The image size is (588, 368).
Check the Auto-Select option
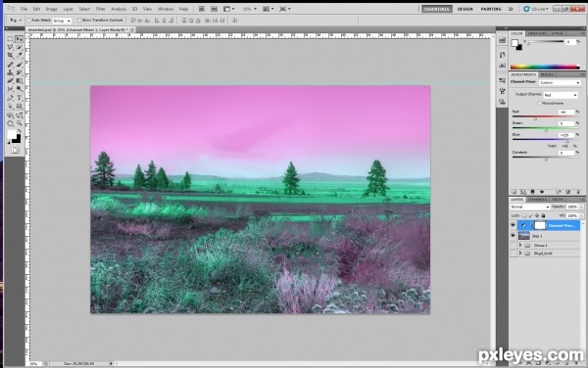28,21
